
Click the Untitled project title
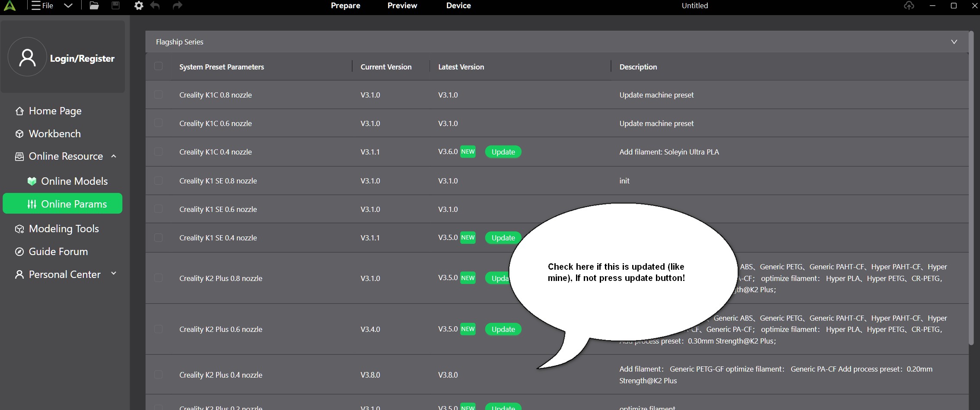click(x=695, y=6)
